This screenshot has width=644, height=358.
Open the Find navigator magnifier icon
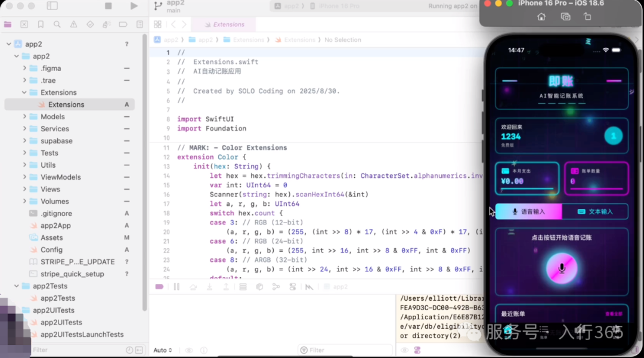pyautogui.click(x=57, y=24)
